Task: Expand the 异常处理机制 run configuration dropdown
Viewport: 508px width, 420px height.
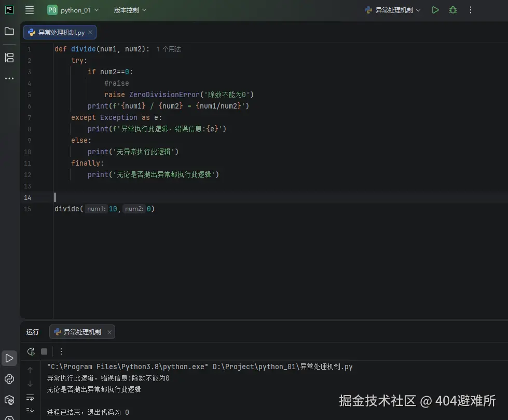Action: (393, 10)
